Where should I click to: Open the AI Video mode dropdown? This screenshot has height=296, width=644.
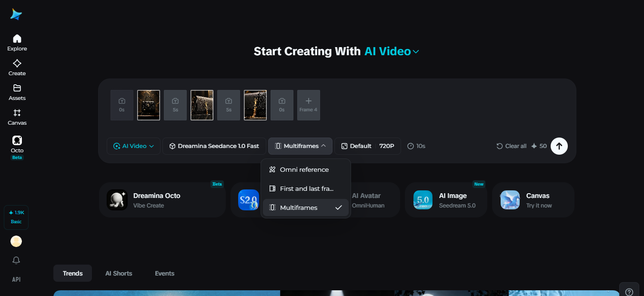click(134, 146)
